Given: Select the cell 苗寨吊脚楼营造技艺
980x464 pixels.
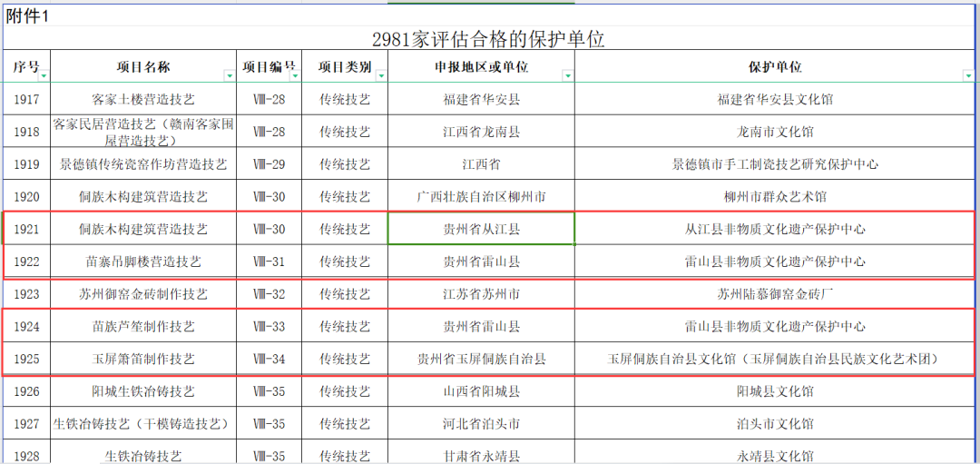Looking at the screenshot, I should 143,262.
